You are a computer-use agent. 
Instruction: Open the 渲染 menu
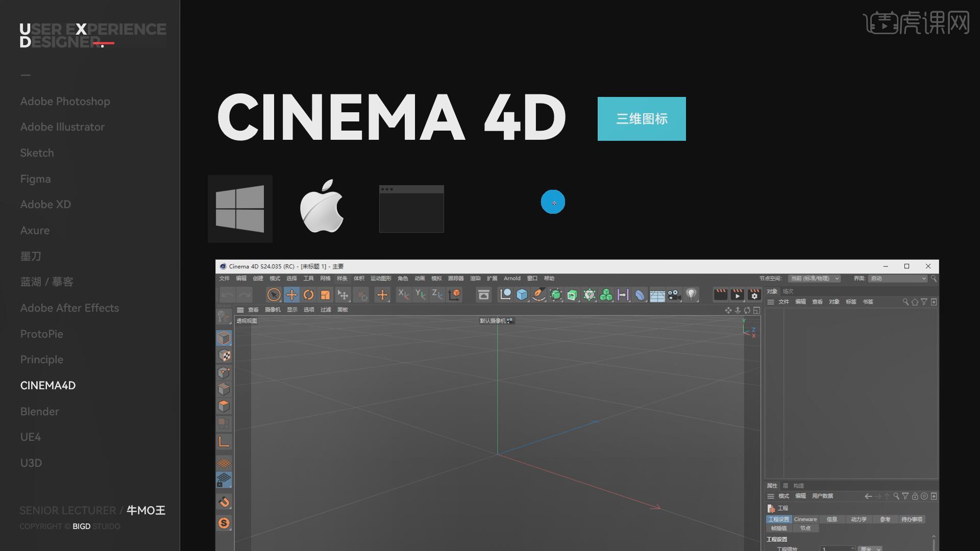pos(475,279)
